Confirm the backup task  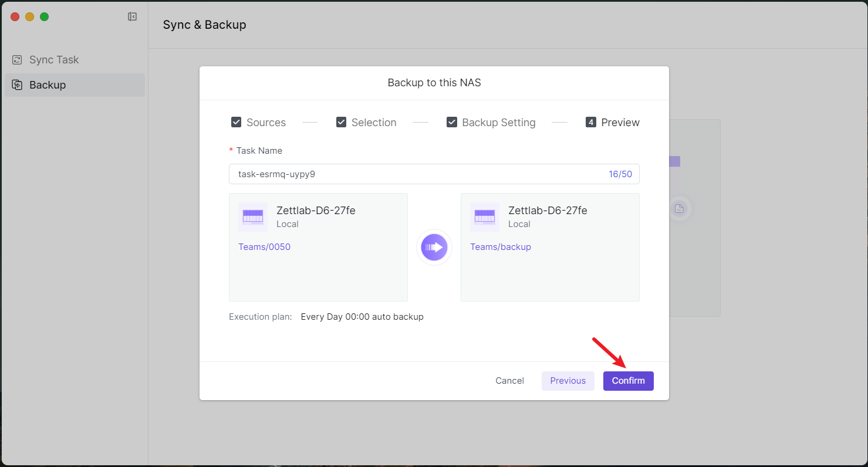(628, 381)
